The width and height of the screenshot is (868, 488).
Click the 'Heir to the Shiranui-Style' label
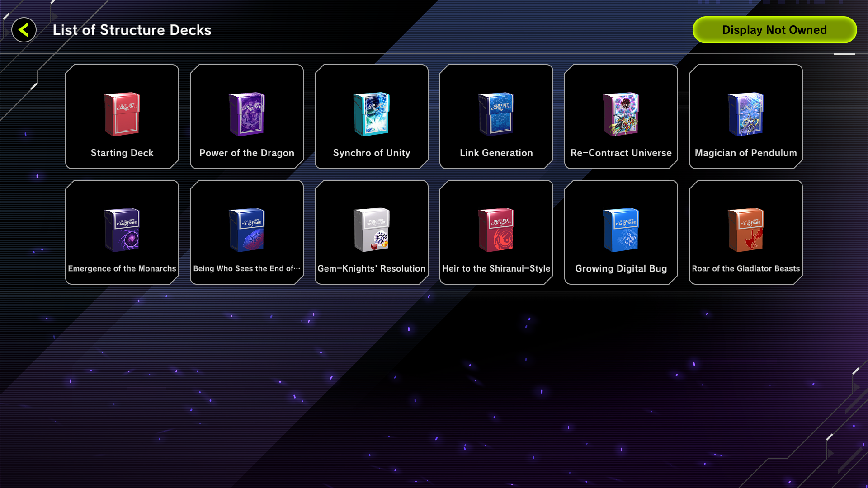[496, 268]
